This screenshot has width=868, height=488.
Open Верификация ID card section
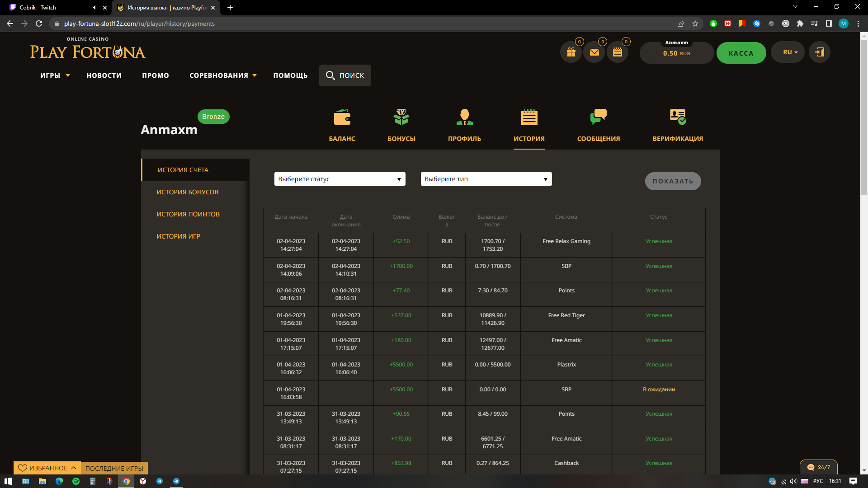tap(677, 125)
